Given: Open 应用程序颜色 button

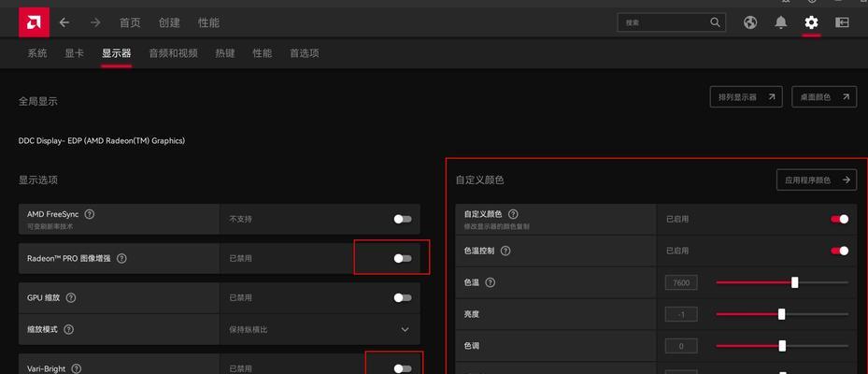Looking at the screenshot, I should tap(817, 180).
